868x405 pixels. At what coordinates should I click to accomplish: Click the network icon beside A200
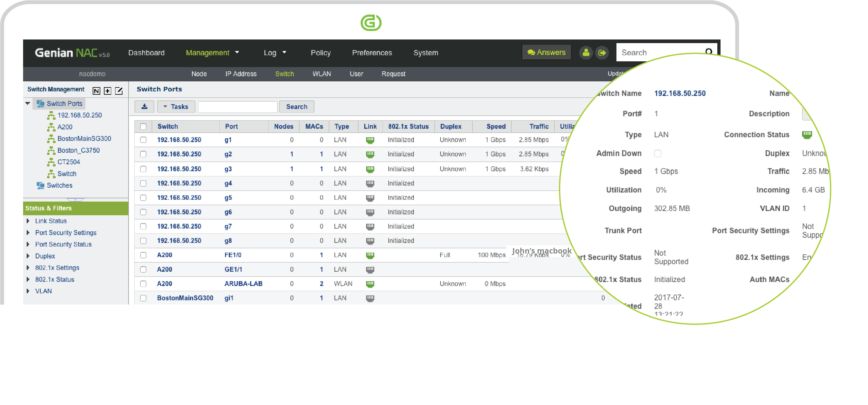51,127
